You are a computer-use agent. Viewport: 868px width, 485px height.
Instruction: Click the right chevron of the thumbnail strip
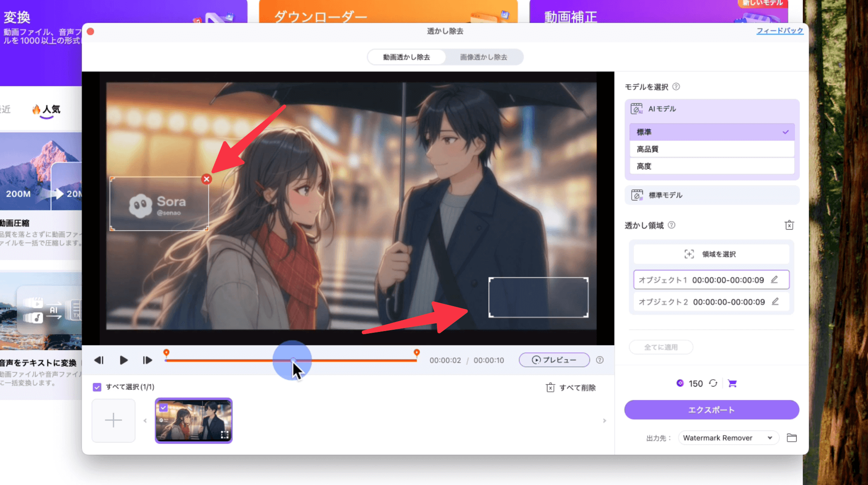coord(604,421)
